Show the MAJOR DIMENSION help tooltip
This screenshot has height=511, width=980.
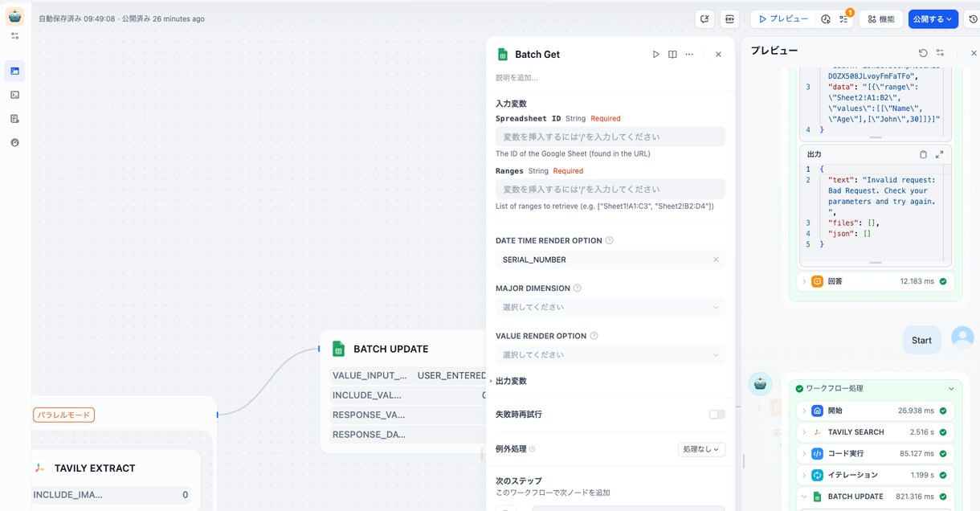coord(578,288)
